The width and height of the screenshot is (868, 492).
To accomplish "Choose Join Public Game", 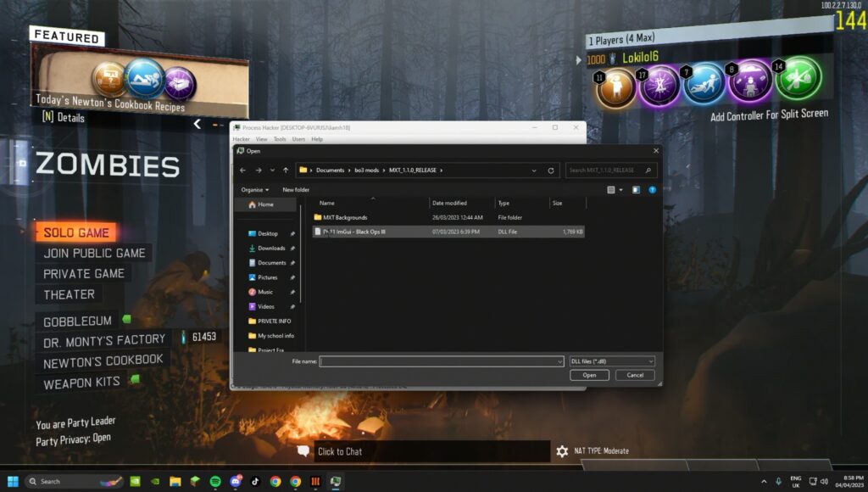I will point(94,253).
